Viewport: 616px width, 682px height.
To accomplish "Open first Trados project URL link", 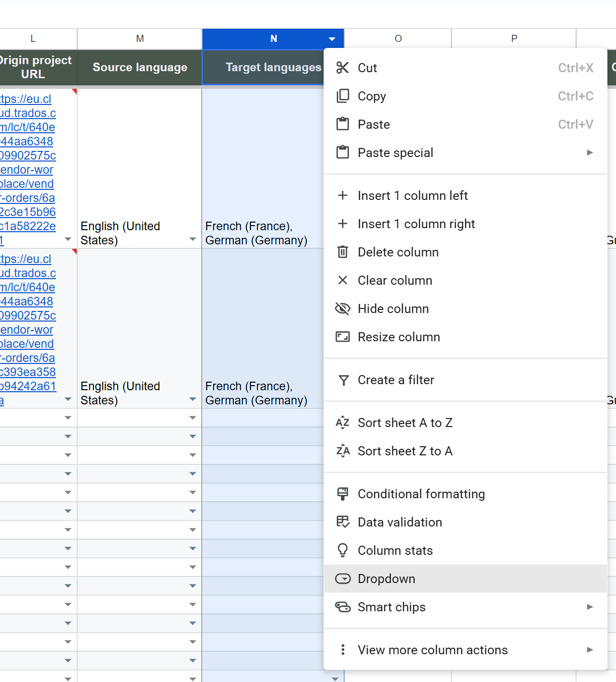I will (x=28, y=170).
